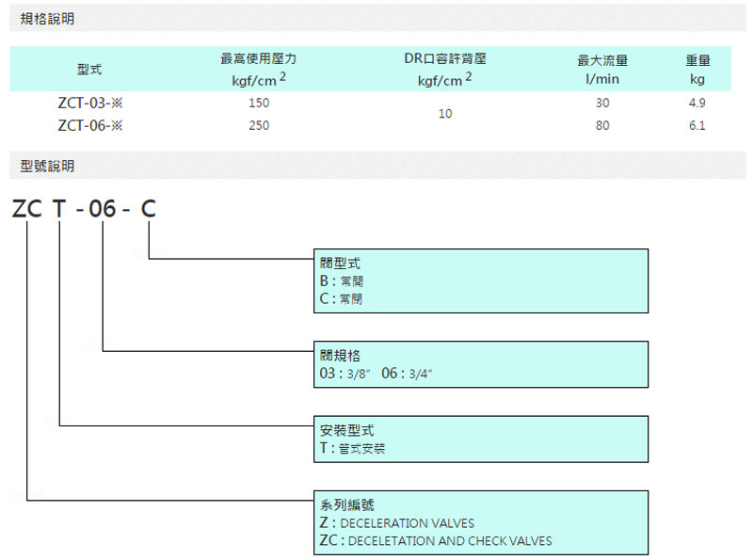753x560 pixels.
Task: Click the 閥規格 description box
Action: pyautogui.click(x=481, y=364)
